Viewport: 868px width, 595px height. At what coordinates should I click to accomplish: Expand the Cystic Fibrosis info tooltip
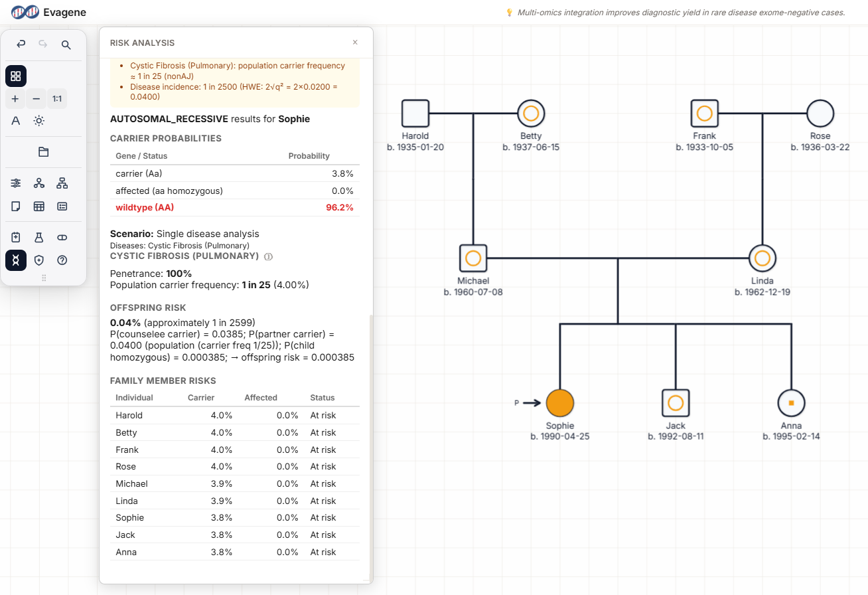[x=269, y=256]
